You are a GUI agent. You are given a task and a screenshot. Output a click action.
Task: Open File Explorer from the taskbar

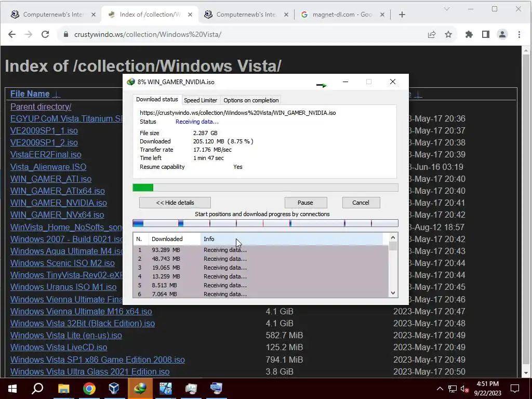63,389
